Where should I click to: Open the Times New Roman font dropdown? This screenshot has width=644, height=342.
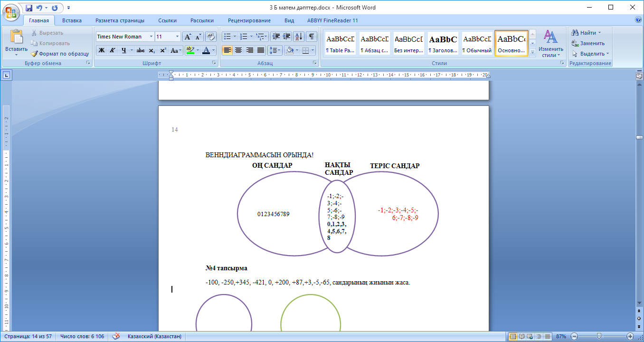click(x=152, y=37)
